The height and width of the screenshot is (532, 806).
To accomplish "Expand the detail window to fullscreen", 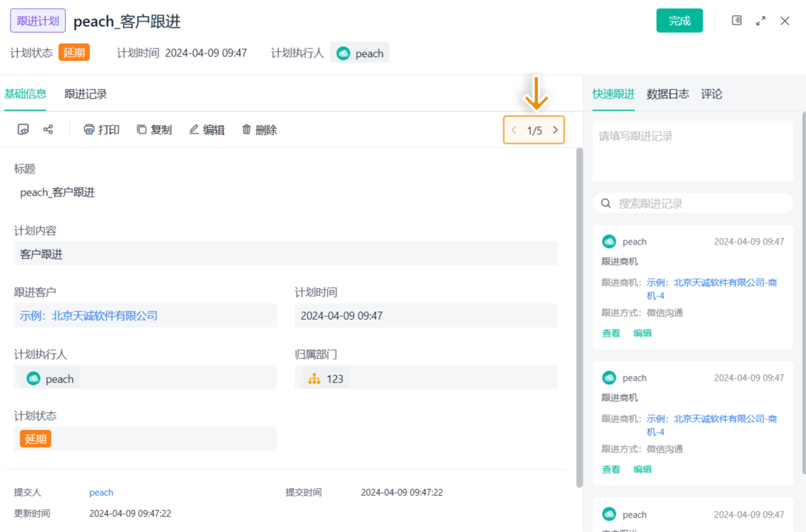I will coord(761,21).
